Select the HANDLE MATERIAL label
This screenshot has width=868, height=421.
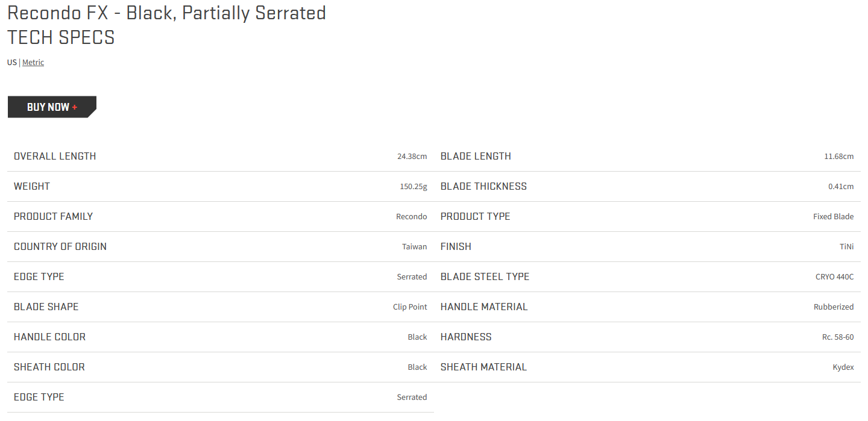coord(484,307)
